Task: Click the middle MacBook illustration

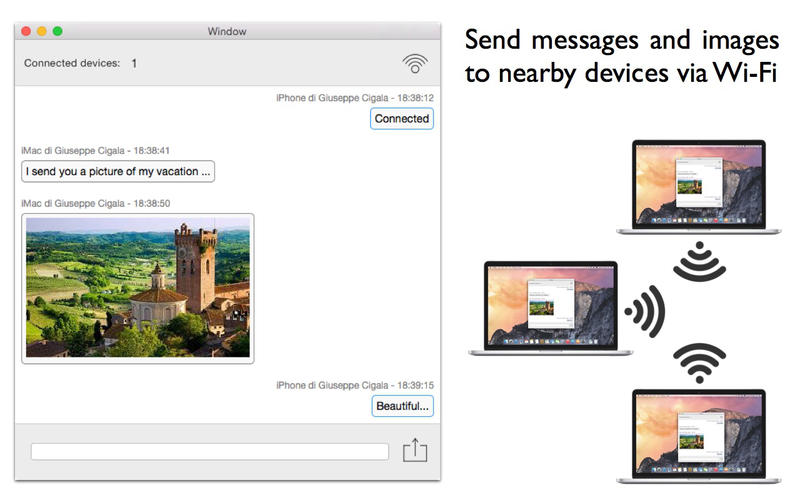Action: 551,308
